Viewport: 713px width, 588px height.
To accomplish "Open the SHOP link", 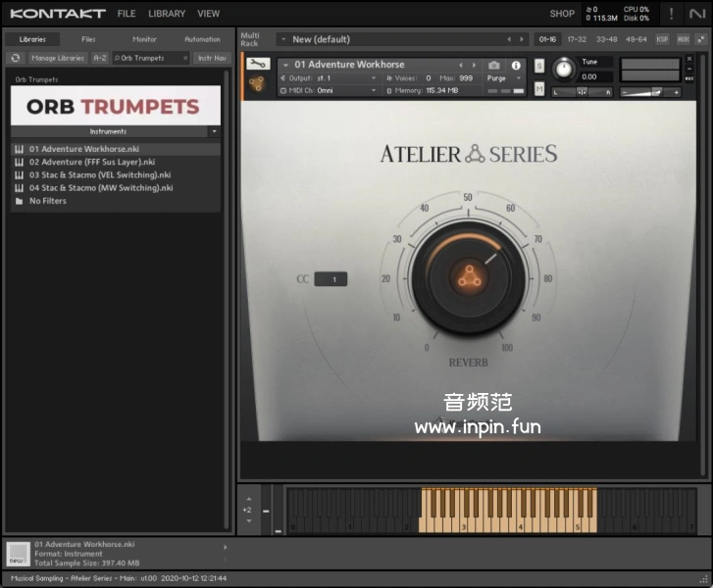I will point(562,14).
